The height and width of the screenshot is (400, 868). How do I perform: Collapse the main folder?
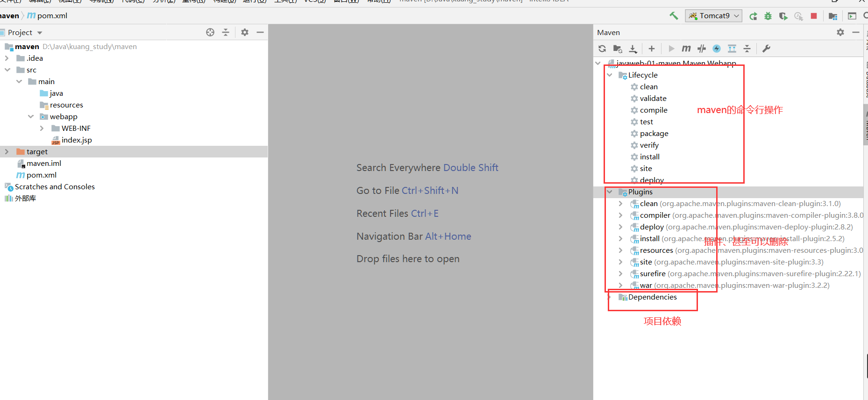coord(19,82)
